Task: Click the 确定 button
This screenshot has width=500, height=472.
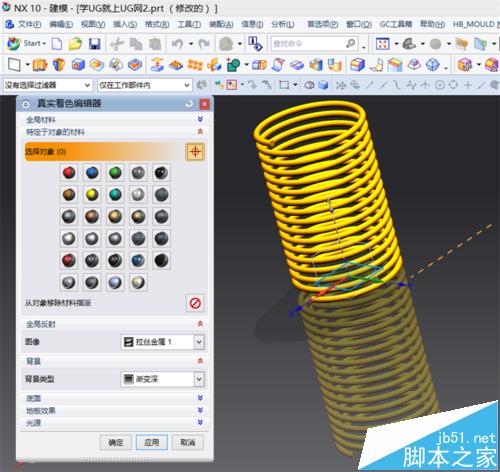Action: click(116, 443)
